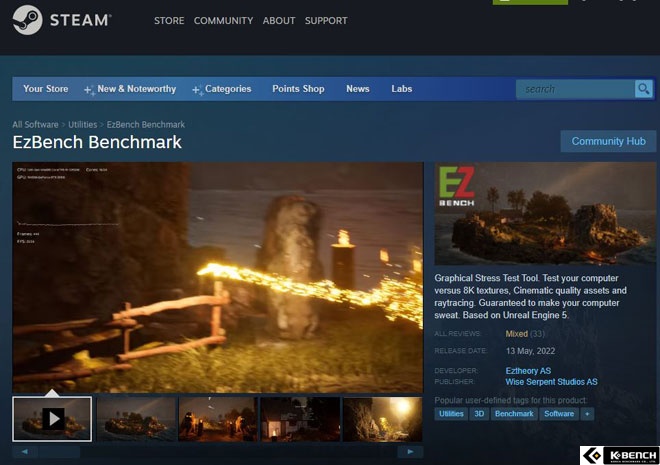
Task: Select the second island screenshot thumbnail
Action: coord(136,419)
